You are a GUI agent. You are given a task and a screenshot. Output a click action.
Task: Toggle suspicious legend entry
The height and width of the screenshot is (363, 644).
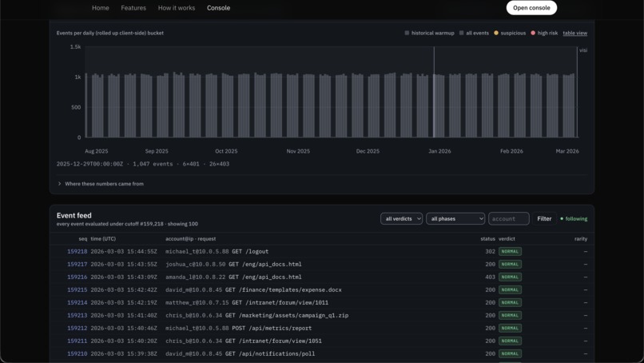pyautogui.click(x=510, y=33)
